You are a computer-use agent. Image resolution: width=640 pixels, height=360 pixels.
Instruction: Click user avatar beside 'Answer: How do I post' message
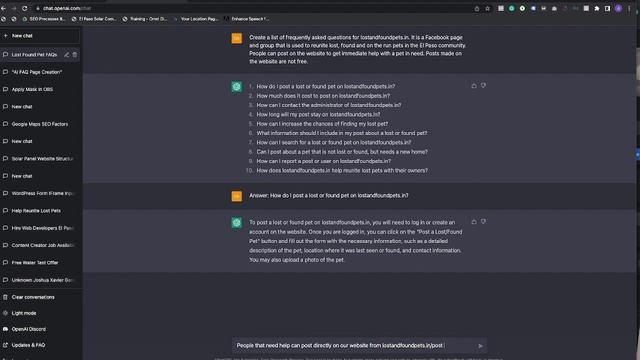pos(237,196)
